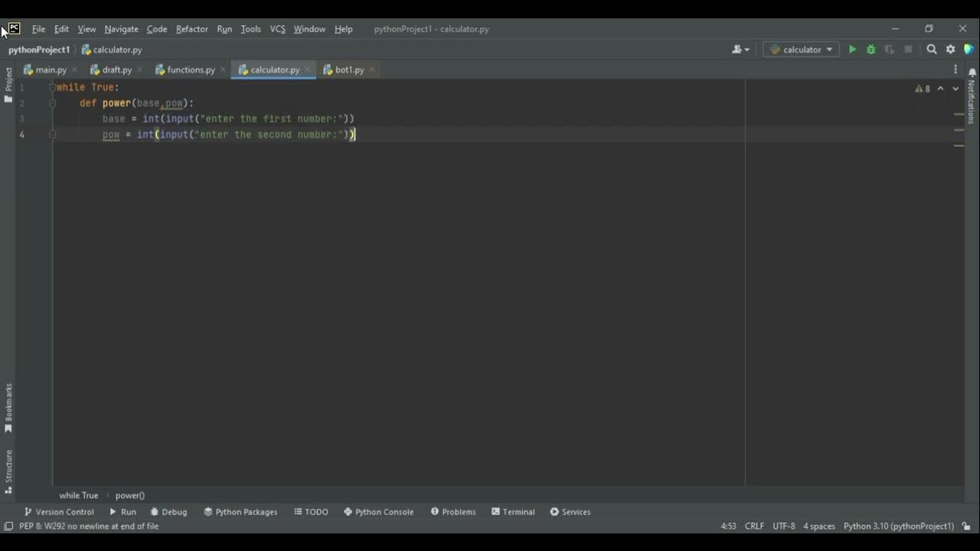Image resolution: width=980 pixels, height=551 pixels.
Task: Open the editor tabs options menu
Action: pos(955,70)
